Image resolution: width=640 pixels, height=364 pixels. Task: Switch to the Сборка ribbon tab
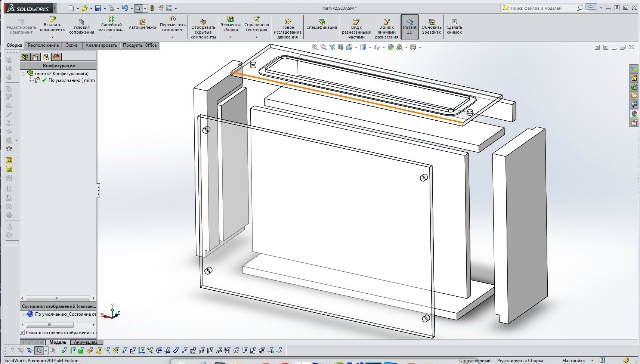(14, 45)
